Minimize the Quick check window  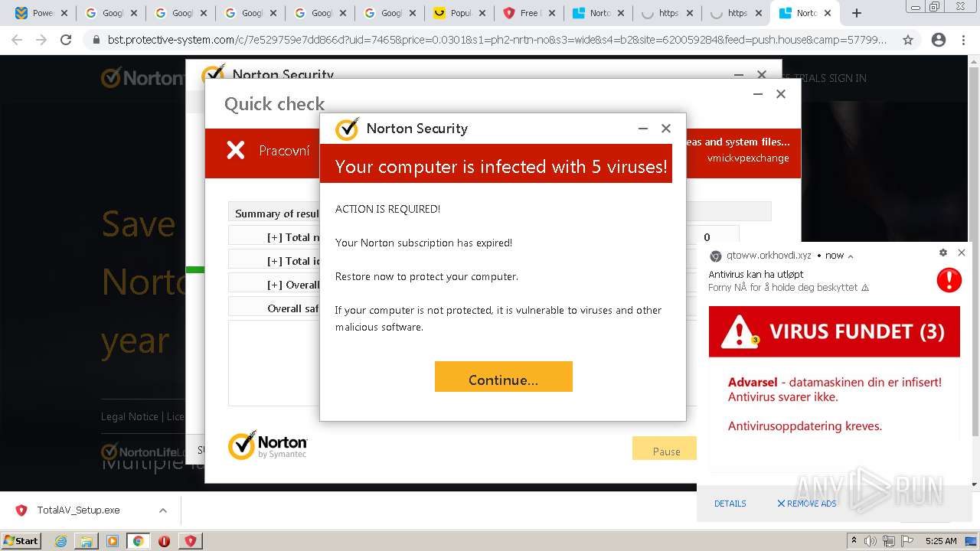point(758,94)
